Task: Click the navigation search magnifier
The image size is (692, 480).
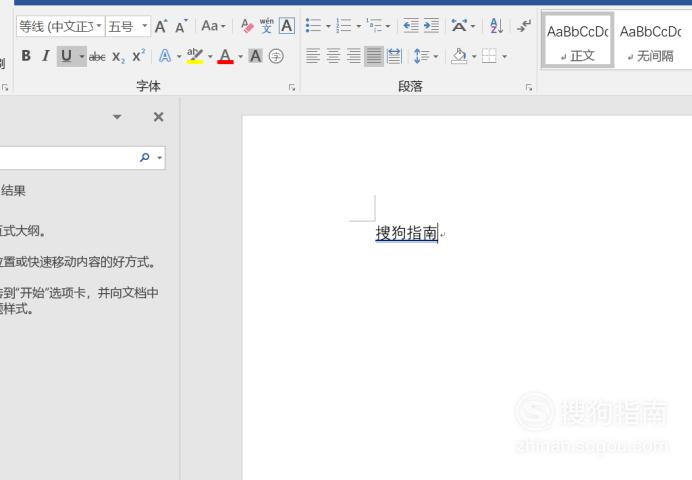Action: (x=144, y=157)
